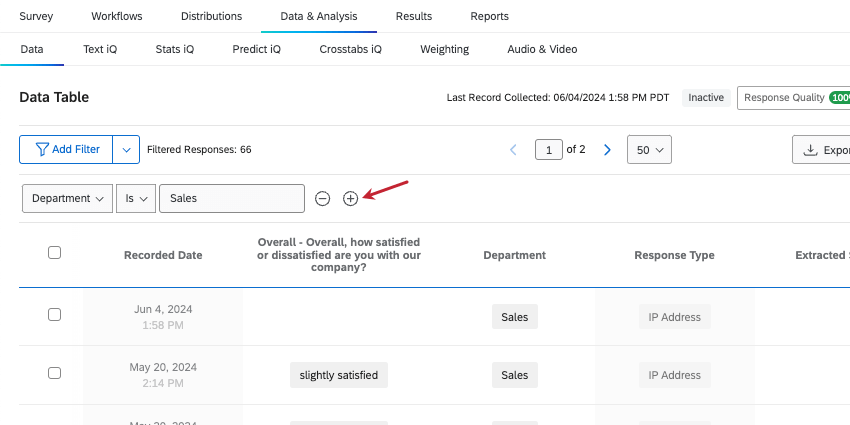The width and height of the screenshot is (850, 425).
Task: Open the Crosstabs iQ tab
Action: pos(350,49)
